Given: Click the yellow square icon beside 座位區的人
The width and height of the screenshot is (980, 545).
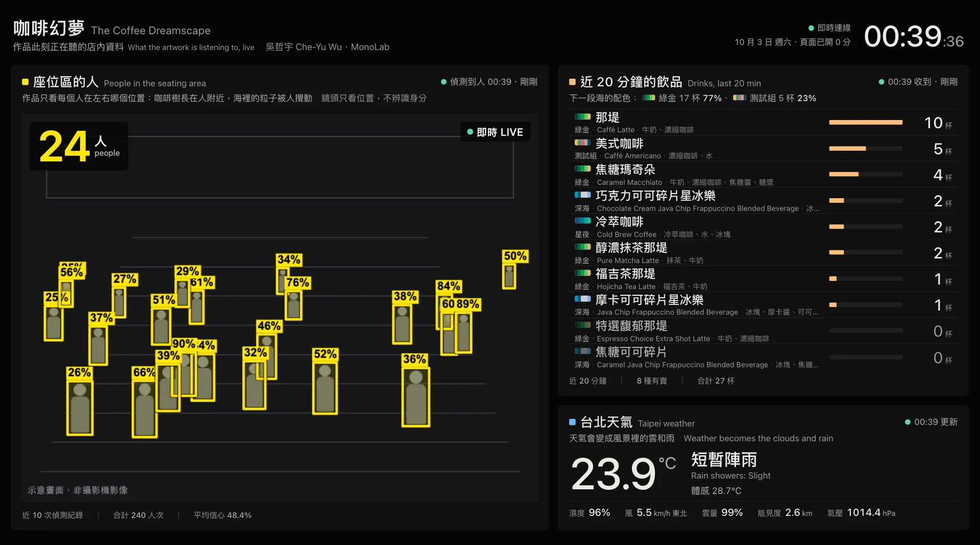Looking at the screenshot, I should [x=25, y=82].
